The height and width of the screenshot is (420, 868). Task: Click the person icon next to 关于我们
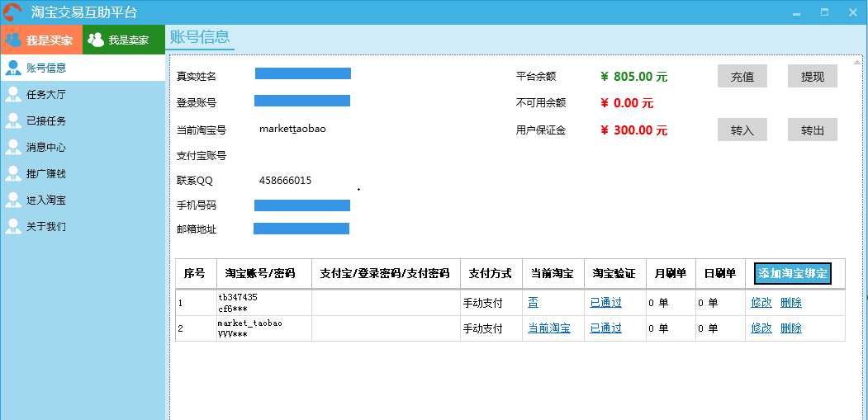coord(12,226)
